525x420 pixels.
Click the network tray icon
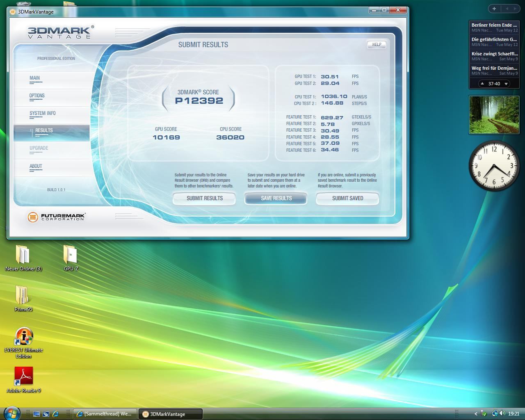tap(495, 414)
